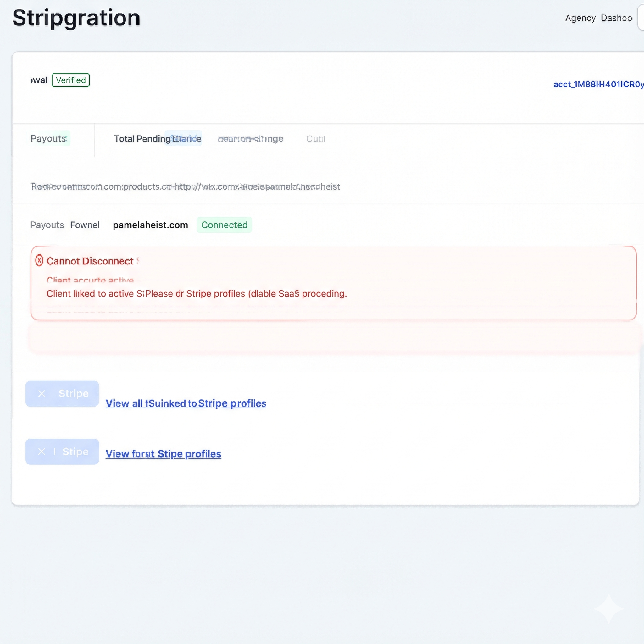Open the tab left of Cutil
Image resolution: width=644 pixels, height=644 pixels.
click(250, 139)
